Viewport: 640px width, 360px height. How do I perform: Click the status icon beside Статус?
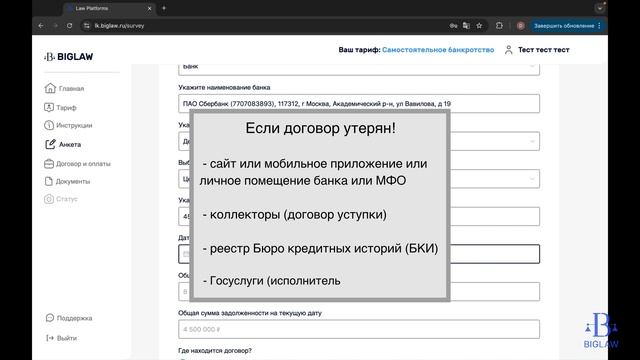[49, 199]
